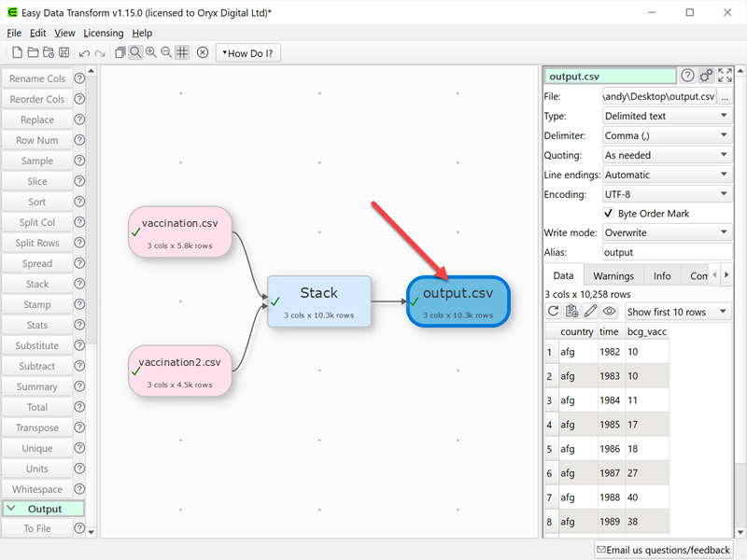Select the Undo icon in the toolbar
Screen dimensions: 747x560
pos(85,53)
